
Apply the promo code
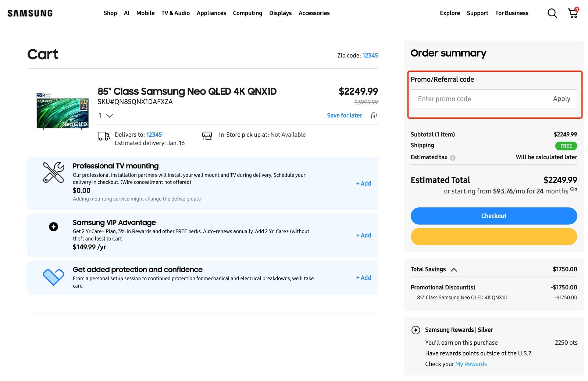point(561,99)
